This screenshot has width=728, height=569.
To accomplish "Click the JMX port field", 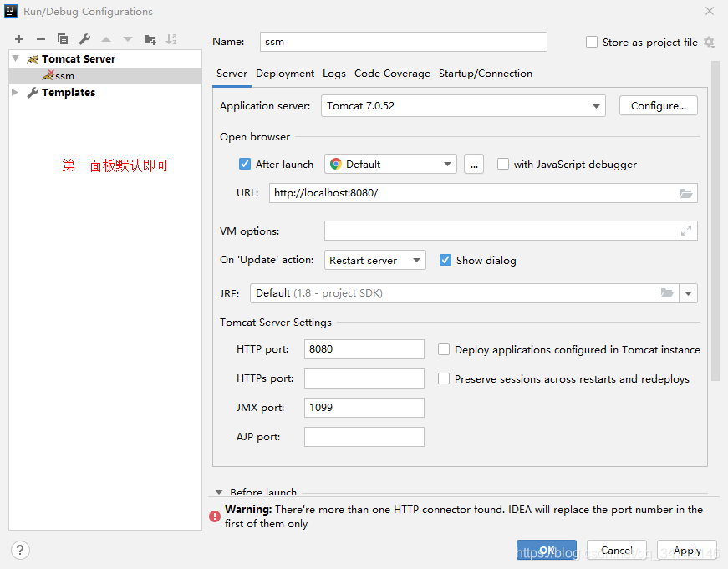I will pyautogui.click(x=364, y=408).
